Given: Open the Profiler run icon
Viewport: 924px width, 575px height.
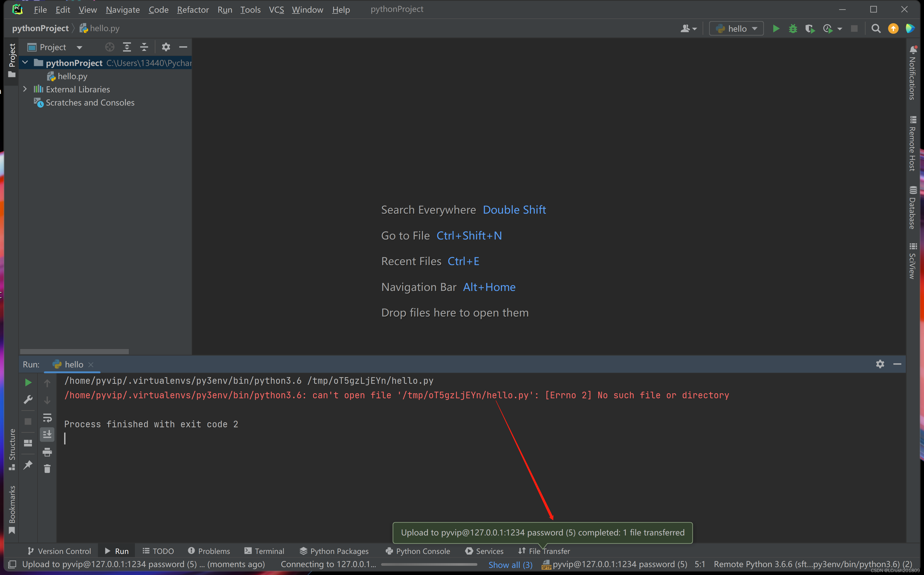Looking at the screenshot, I should click(828, 28).
